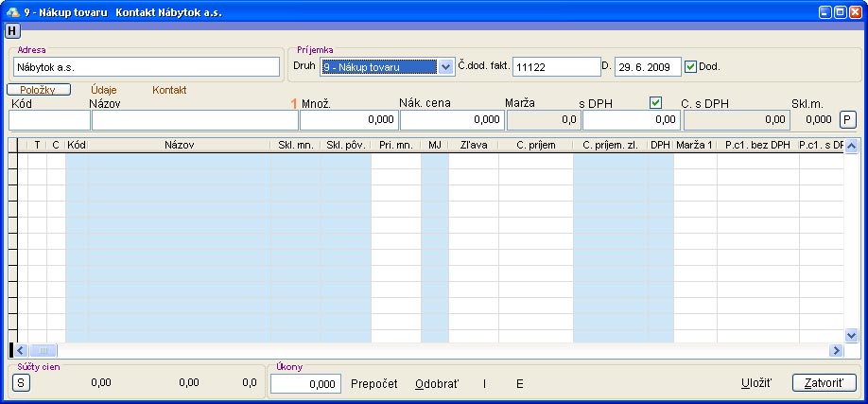This screenshot has width=868, height=404.
Task: Click the P button next to Skl.m.
Action: point(848,120)
